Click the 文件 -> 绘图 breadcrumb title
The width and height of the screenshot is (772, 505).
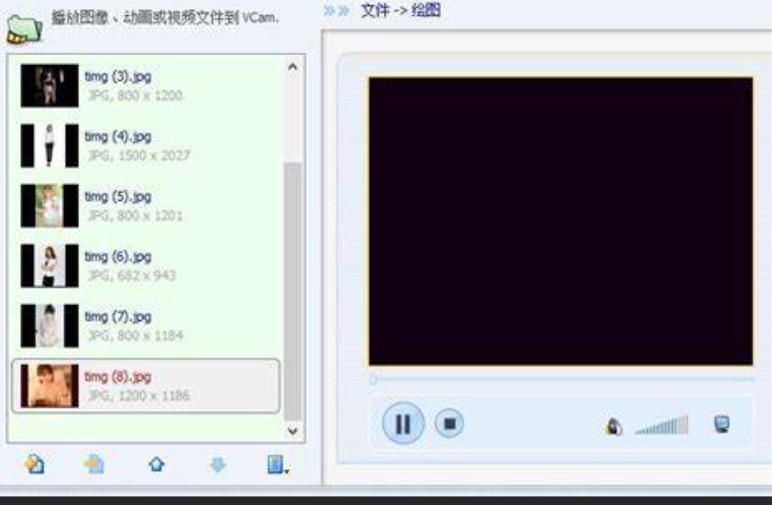tap(400, 10)
